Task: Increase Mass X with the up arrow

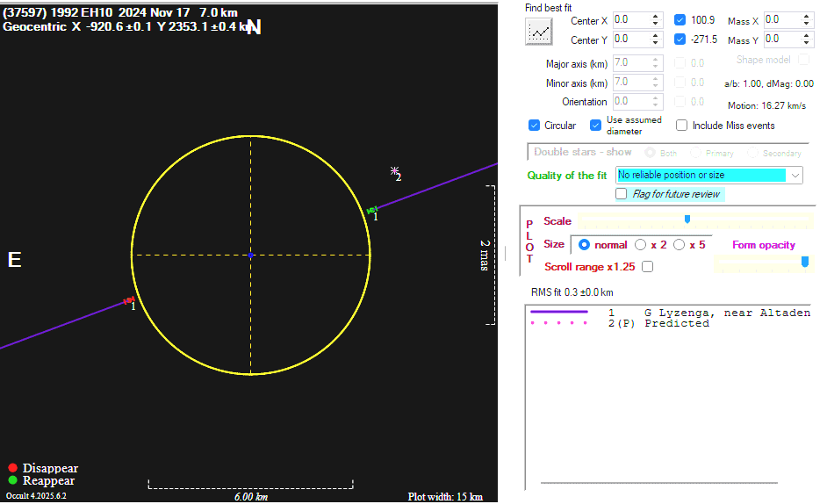Action: coord(807,17)
